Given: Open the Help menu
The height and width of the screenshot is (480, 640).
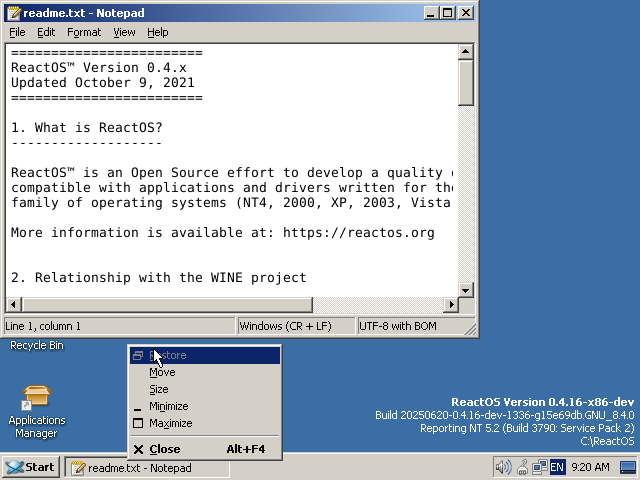Looking at the screenshot, I should pos(158,32).
